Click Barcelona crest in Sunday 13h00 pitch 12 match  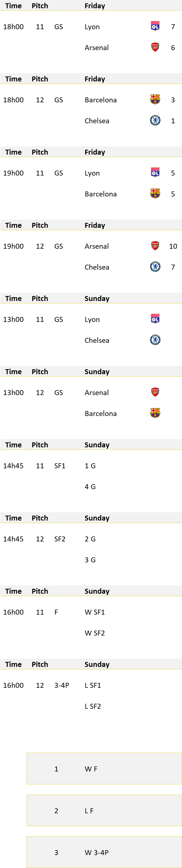(x=155, y=413)
